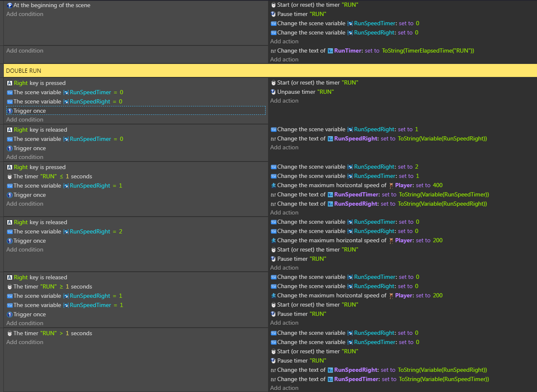Click the Unpause timer "RUN" action icon
This screenshot has height=392, width=537.
tap(274, 92)
